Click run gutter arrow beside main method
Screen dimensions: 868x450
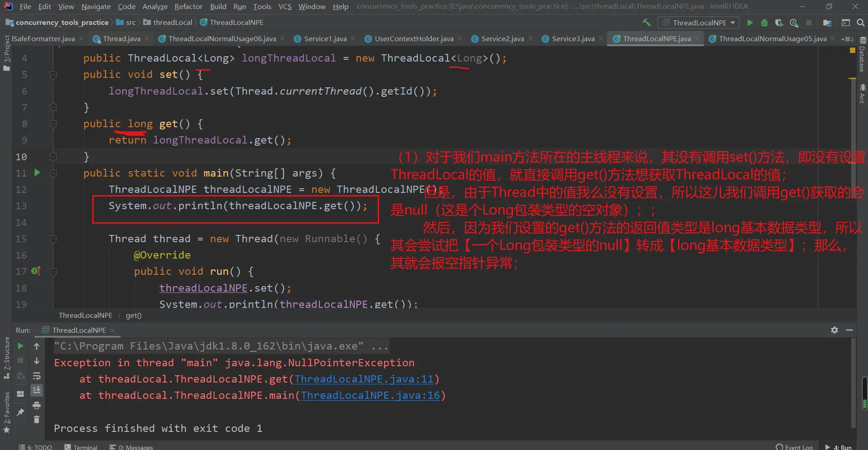coord(37,172)
